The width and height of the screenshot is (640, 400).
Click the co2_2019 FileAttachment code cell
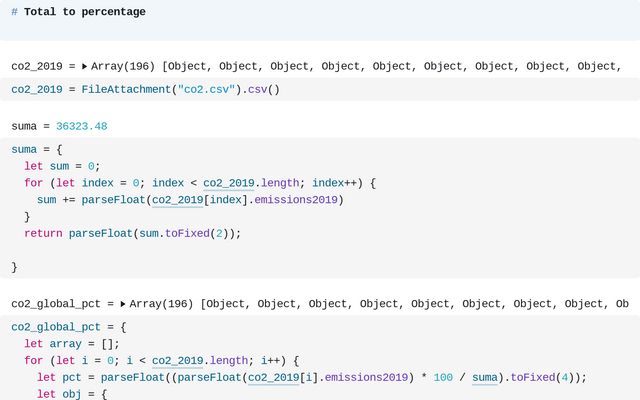pyautogui.click(x=320, y=89)
